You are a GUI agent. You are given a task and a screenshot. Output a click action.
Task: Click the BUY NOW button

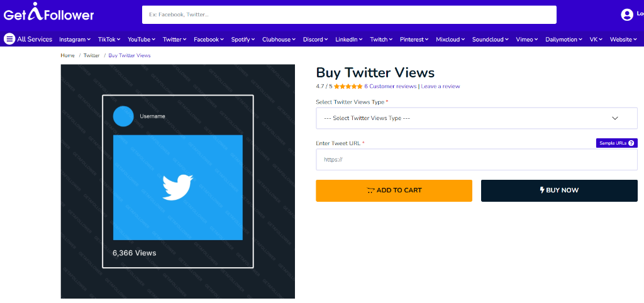point(559,190)
